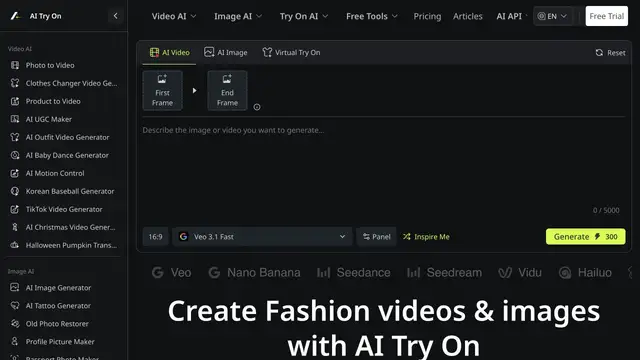The image size is (640, 360).
Task: Upload a First Frame image
Action: pos(162,90)
